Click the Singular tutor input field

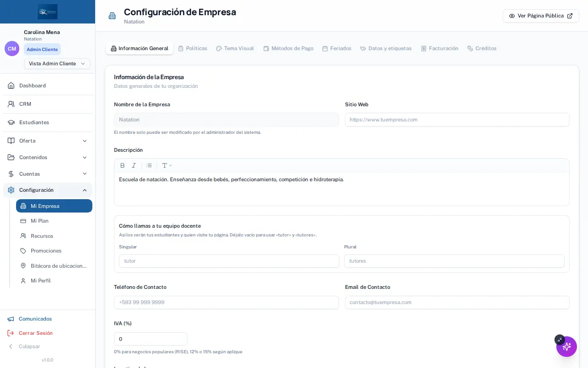(x=229, y=261)
